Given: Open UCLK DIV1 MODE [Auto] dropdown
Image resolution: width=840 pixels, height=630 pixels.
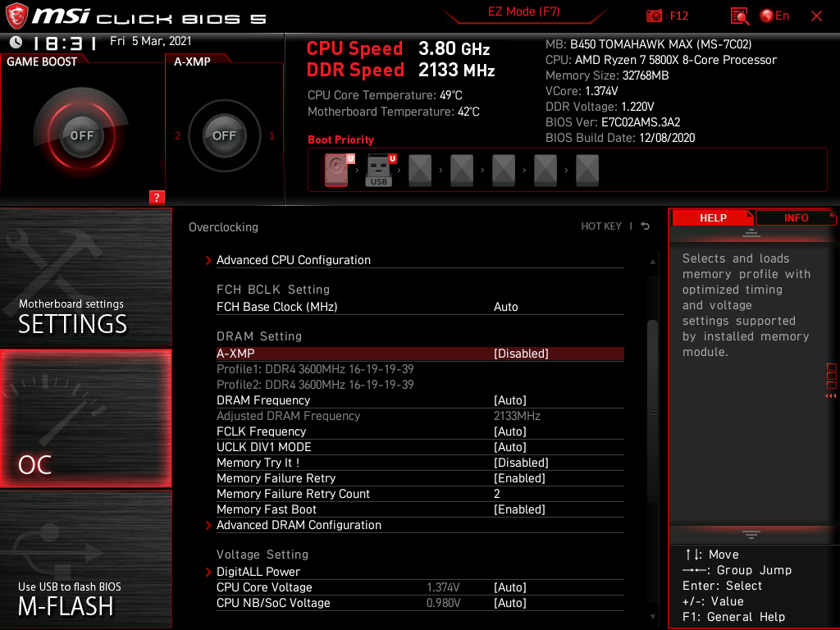Looking at the screenshot, I should click(x=510, y=447).
